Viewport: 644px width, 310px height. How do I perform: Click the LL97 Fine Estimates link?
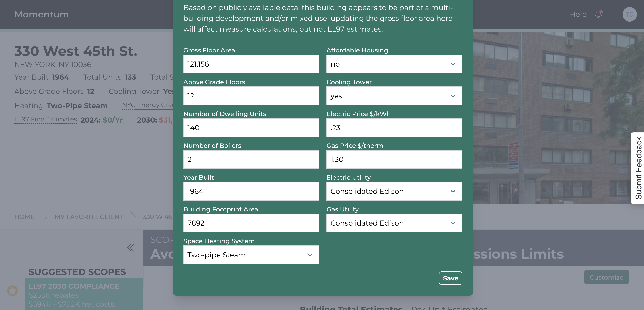tap(46, 119)
